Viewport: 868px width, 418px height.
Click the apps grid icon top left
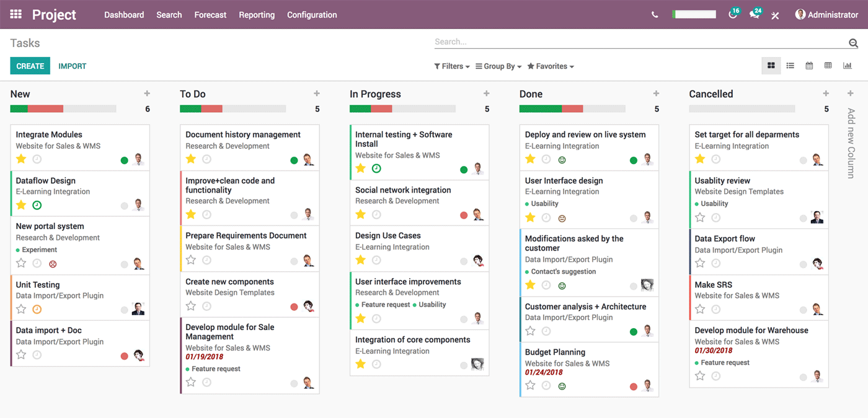click(15, 14)
